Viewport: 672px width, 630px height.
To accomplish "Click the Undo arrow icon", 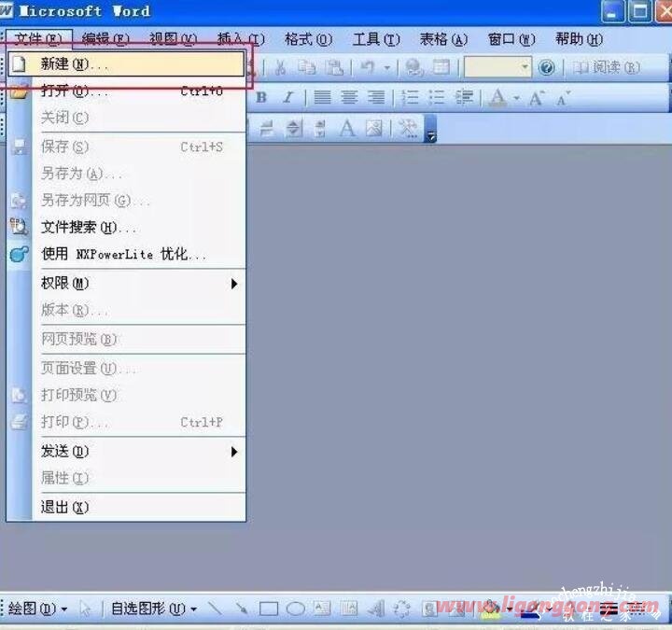I will coord(368,67).
